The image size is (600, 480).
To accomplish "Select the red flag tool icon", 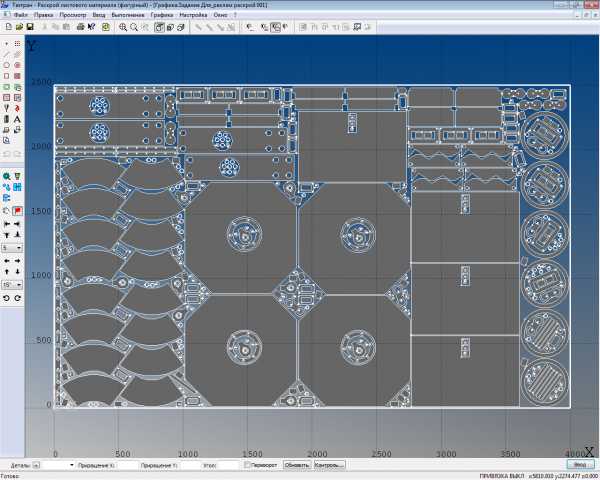I will point(18,211).
